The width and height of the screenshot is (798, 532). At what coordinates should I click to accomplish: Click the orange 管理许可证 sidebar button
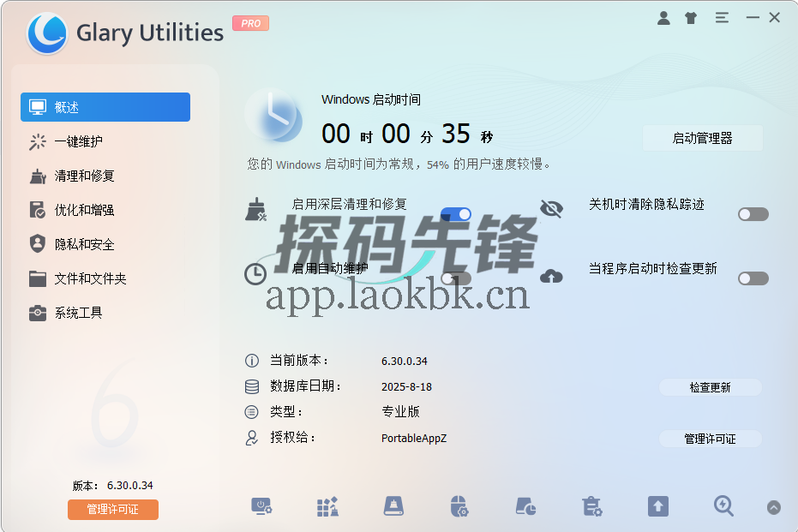coord(113,509)
